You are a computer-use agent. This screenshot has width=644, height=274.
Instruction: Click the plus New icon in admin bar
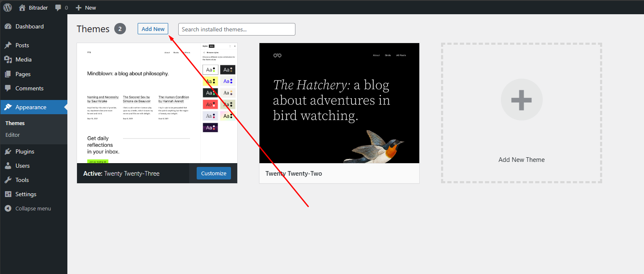point(78,8)
